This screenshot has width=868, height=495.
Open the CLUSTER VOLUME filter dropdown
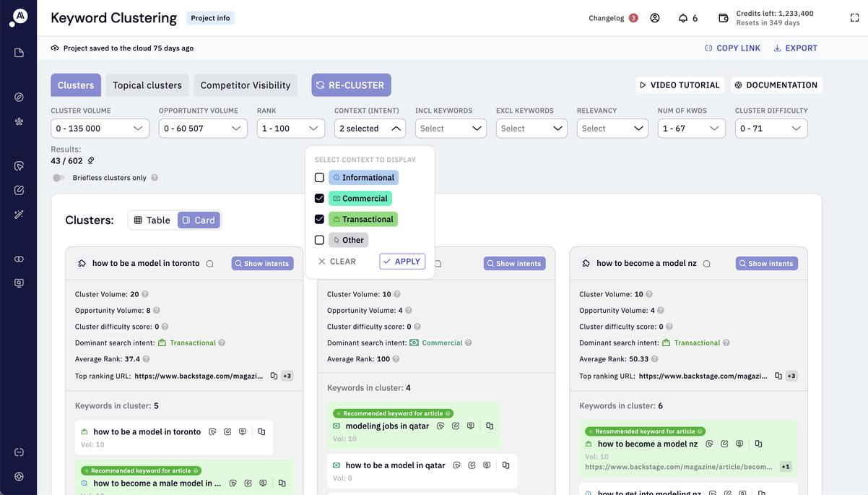point(100,128)
